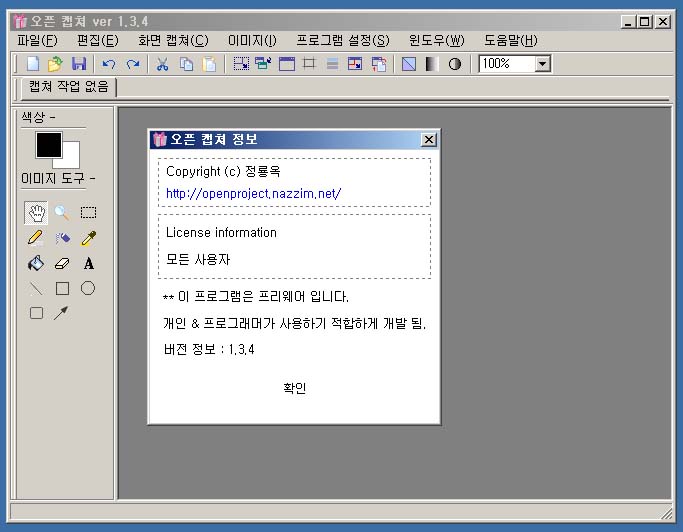Select the Hand pan tool
This screenshot has height=532, width=683.
(x=36, y=213)
